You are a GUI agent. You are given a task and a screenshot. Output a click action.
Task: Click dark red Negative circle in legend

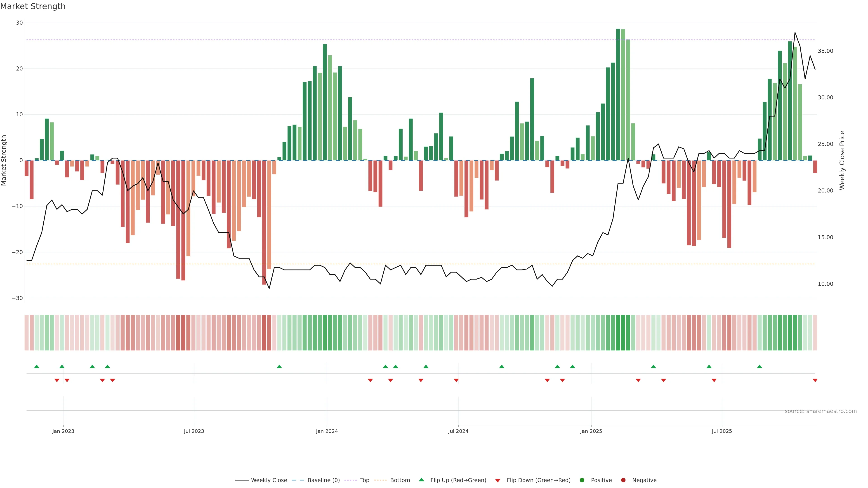pyautogui.click(x=623, y=480)
